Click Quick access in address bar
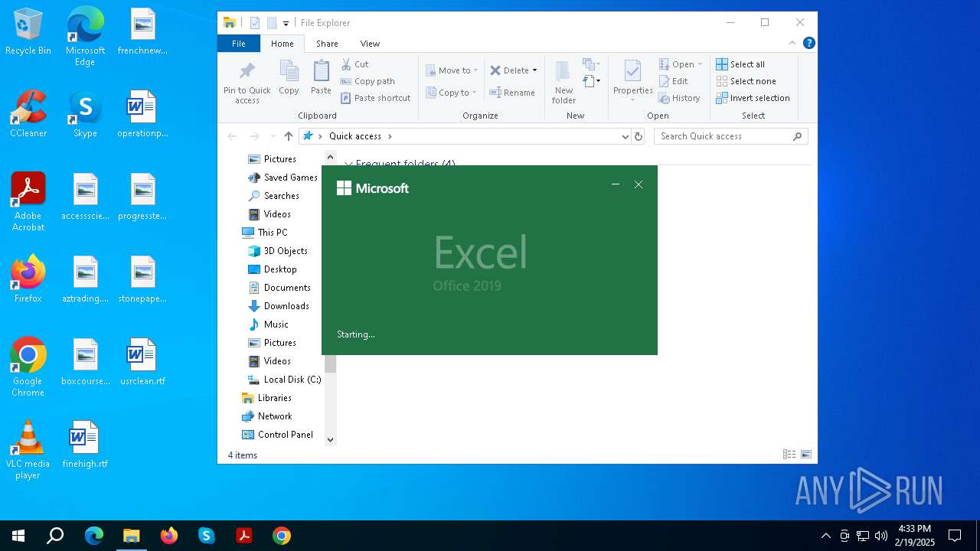 coord(355,136)
